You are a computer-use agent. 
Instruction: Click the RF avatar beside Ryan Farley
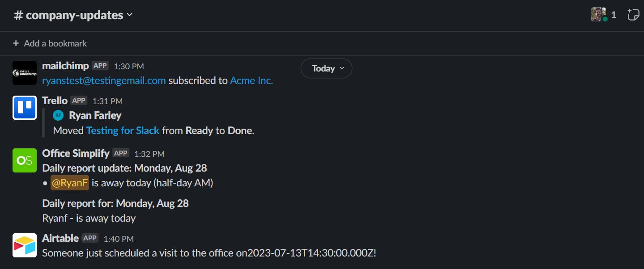pos(58,116)
